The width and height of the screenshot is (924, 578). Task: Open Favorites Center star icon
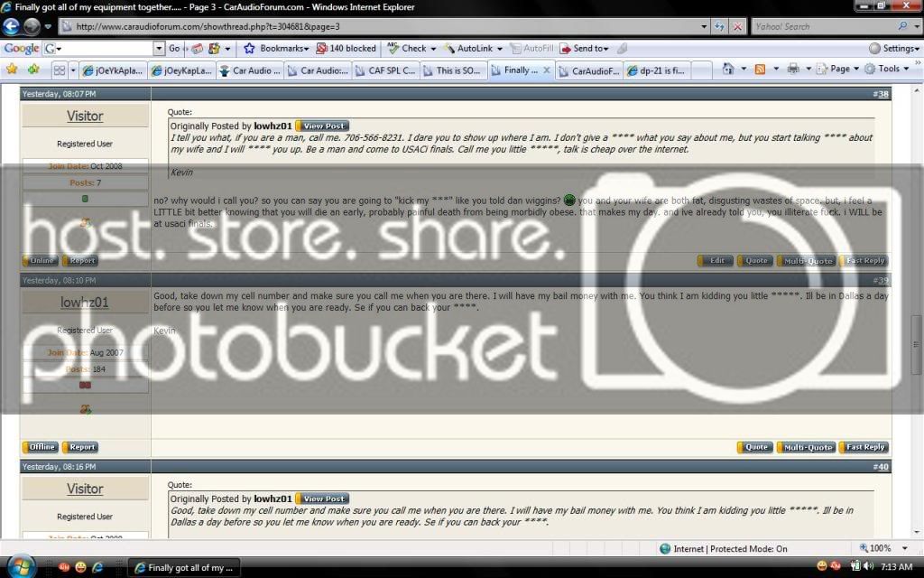pos(12,70)
